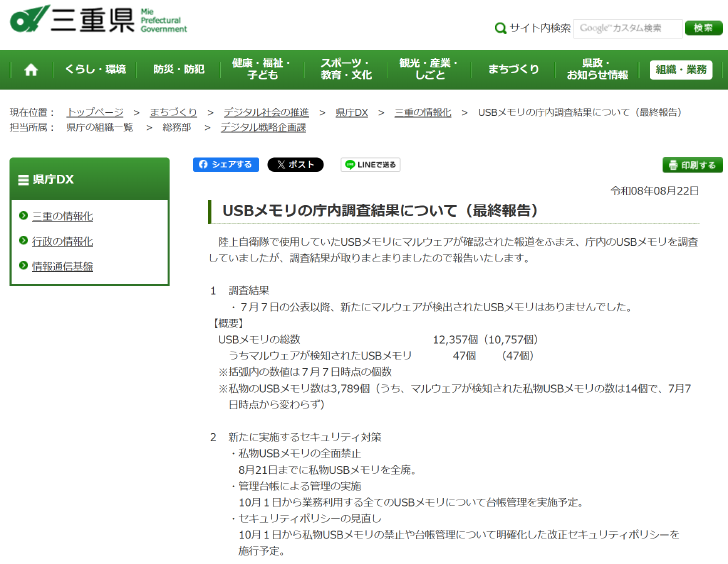Click the LINE logo icon
The image size is (728, 564).
[x=350, y=165]
